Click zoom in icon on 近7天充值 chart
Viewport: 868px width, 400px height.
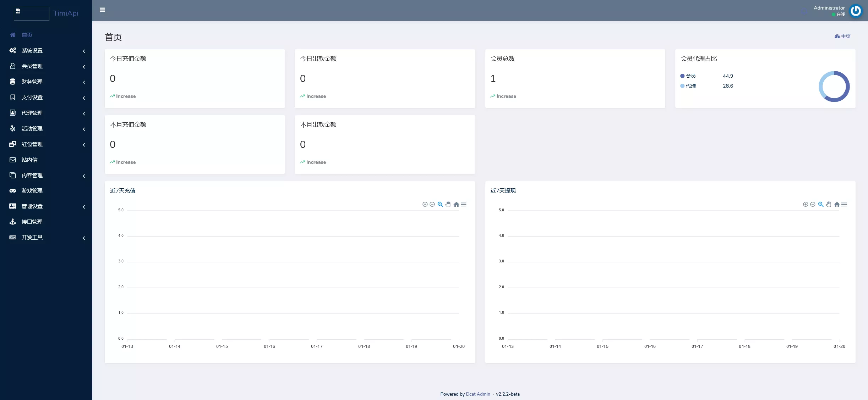425,204
